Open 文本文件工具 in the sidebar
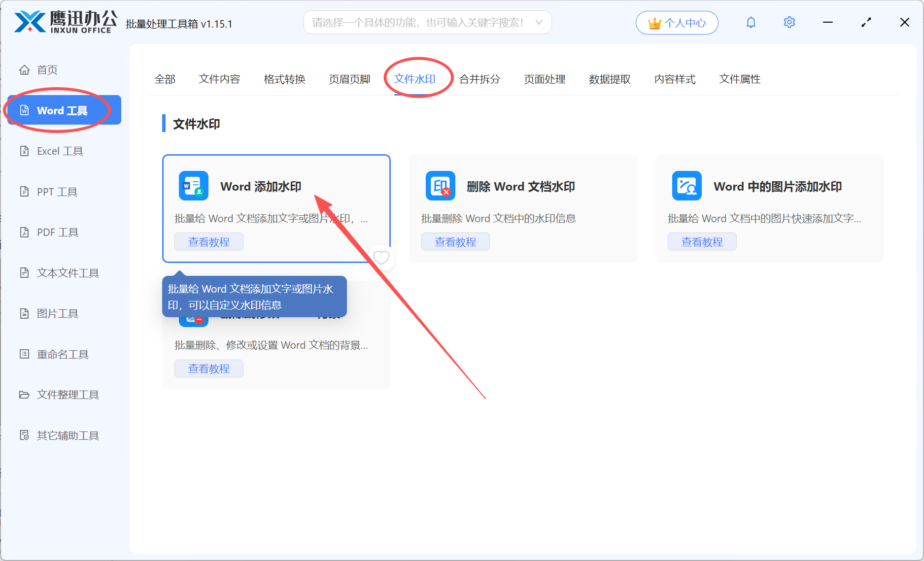The height and width of the screenshot is (561, 924). click(x=65, y=273)
